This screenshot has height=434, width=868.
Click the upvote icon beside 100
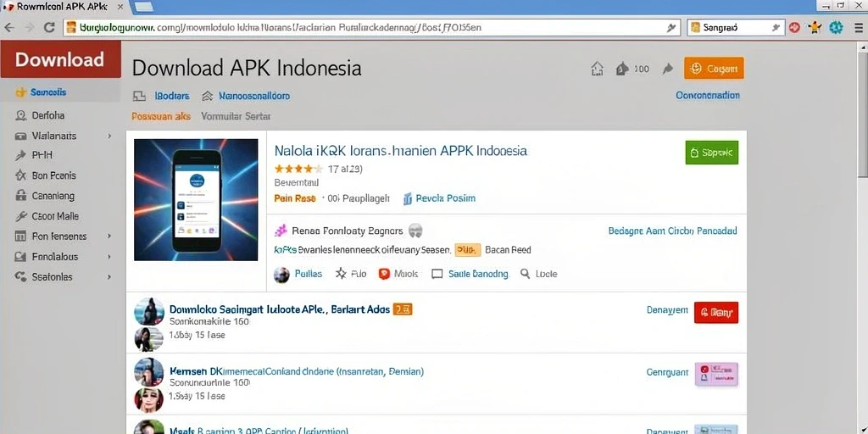[x=622, y=69]
